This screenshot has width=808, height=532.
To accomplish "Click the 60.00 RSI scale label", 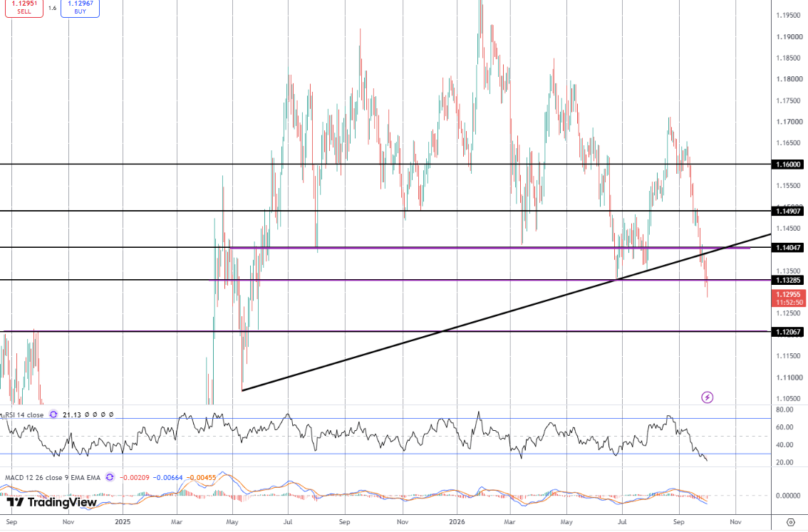I will [x=784, y=427].
